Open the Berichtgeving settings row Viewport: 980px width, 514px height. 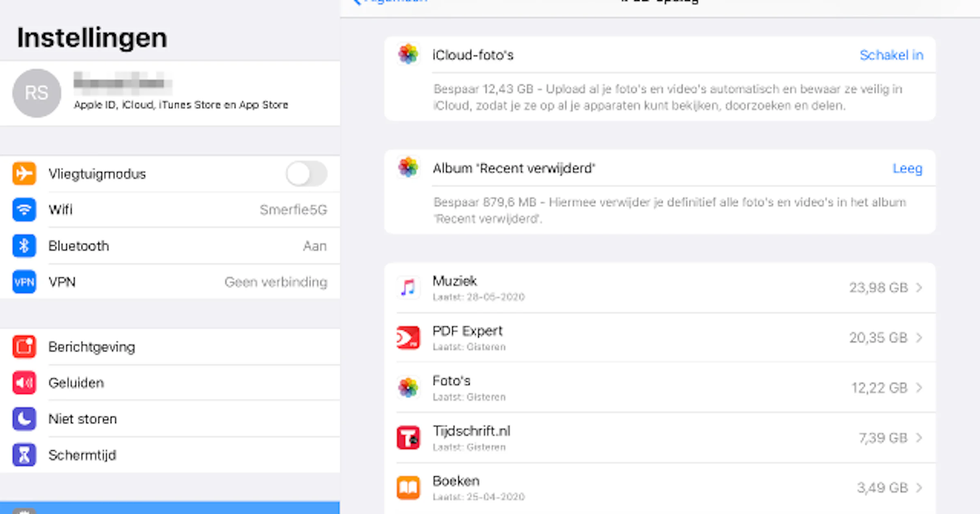[x=170, y=347]
